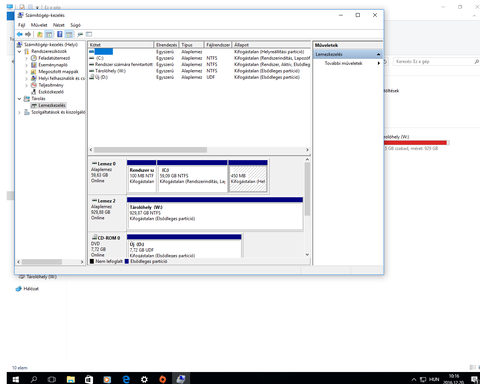Click the blue Back arrow in the toolbar
480x384 pixels.
tap(20, 34)
